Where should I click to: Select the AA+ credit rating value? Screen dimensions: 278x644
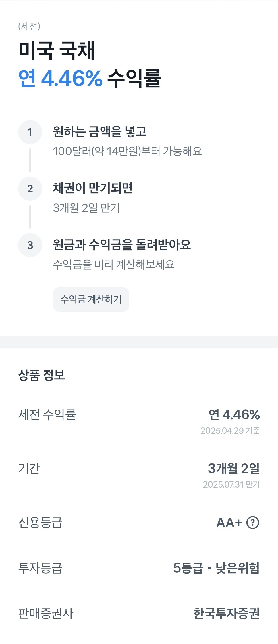[229, 523]
